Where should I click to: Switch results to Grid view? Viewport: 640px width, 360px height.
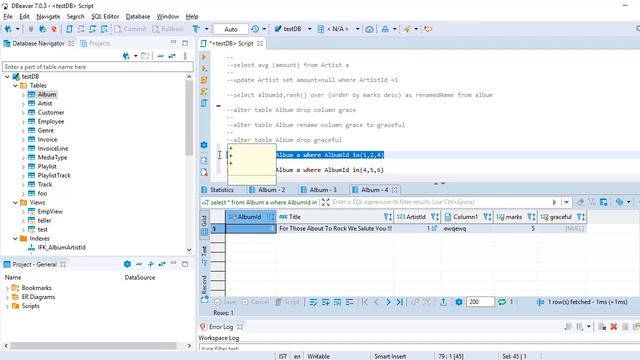pos(204,225)
